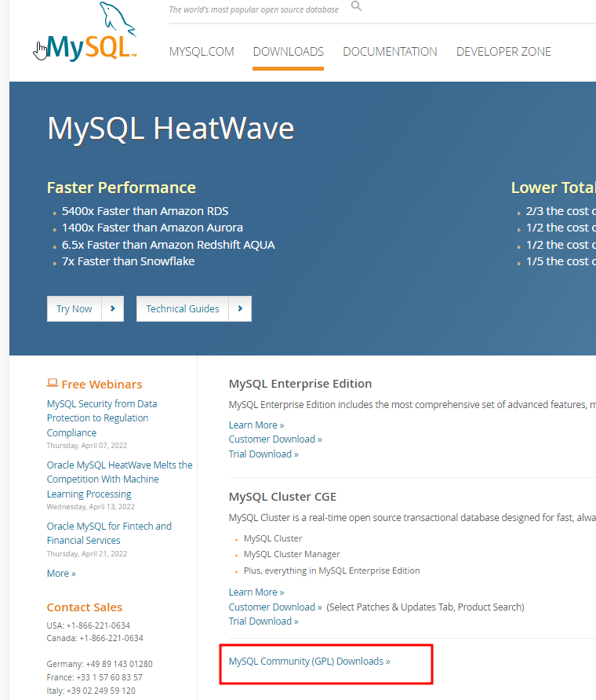This screenshot has width=596, height=700.
Task: Click the "Wednesday, April 13, 2022" date
Action: point(90,507)
